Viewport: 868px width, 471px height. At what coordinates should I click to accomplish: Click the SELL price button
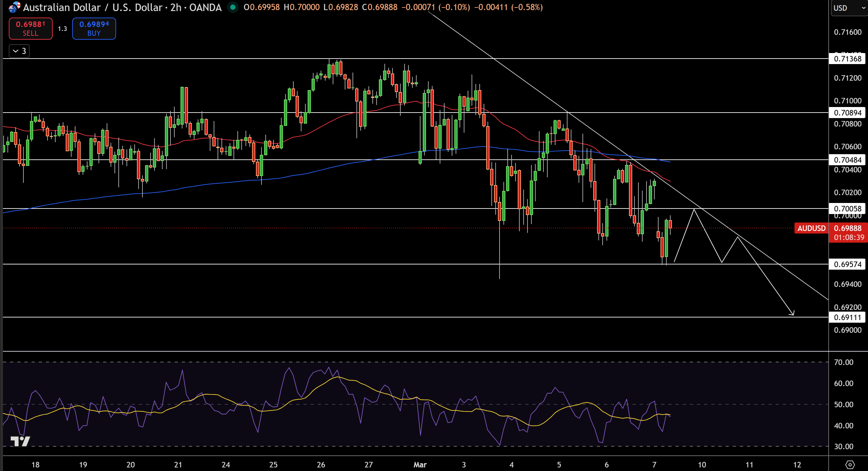pos(31,29)
